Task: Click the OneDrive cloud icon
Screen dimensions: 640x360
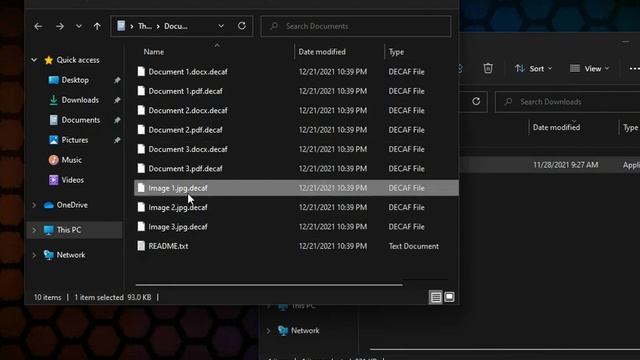Action: click(x=49, y=205)
